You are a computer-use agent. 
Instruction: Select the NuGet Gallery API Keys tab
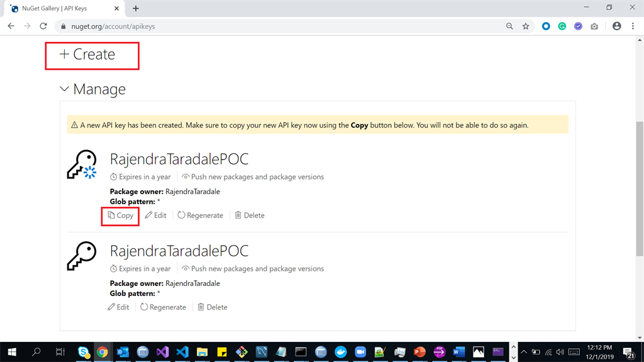[65, 8]
